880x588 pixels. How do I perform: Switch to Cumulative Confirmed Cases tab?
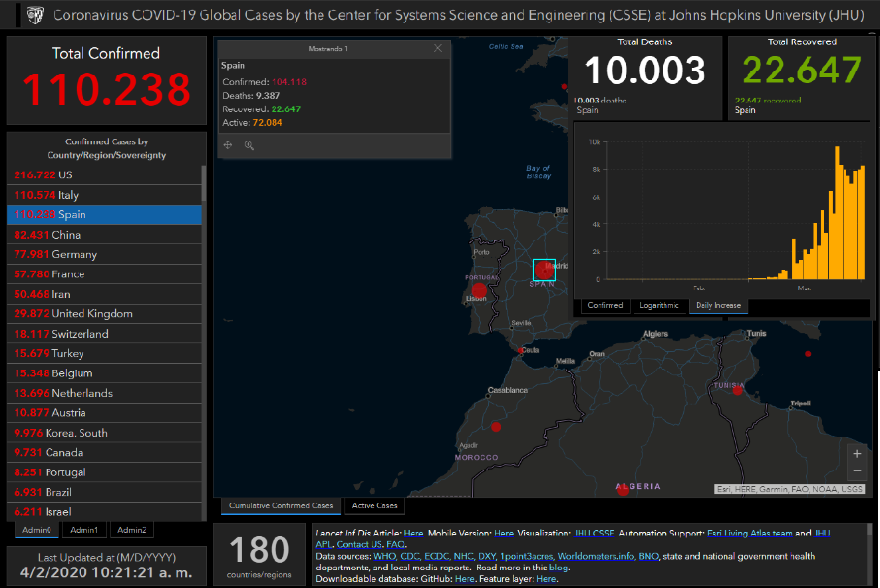click(281, 506)
